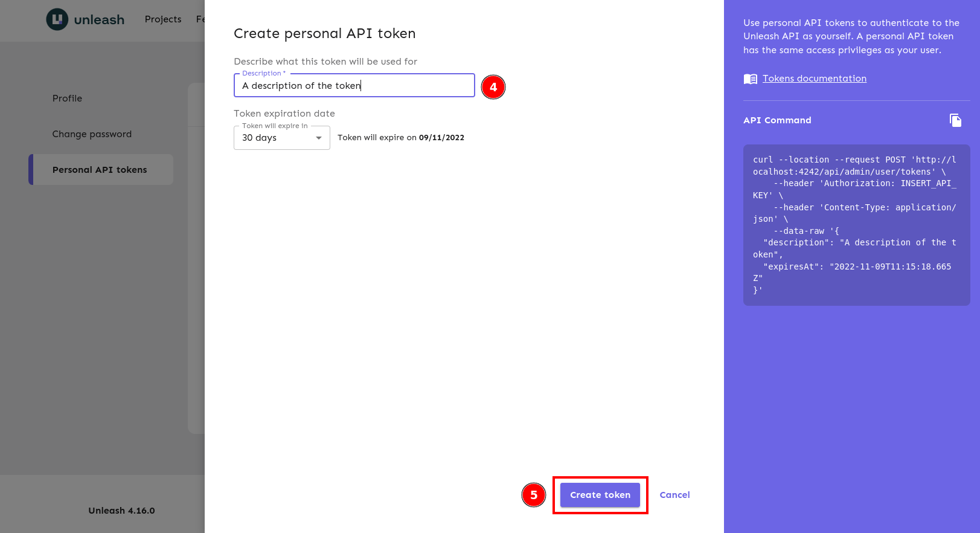Click the book icon beside Tokens documentation
This screenshot has height=533, width=980.
[750, 79]
